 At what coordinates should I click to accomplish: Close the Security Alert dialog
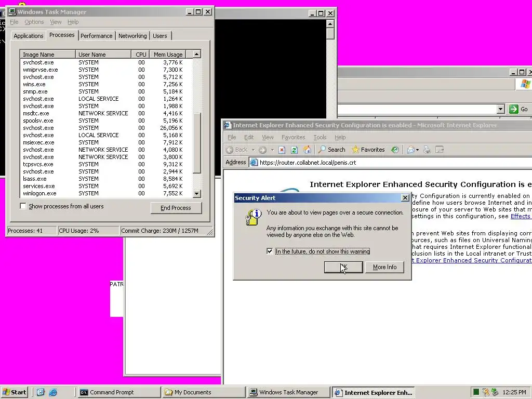[x=405, y=198]
